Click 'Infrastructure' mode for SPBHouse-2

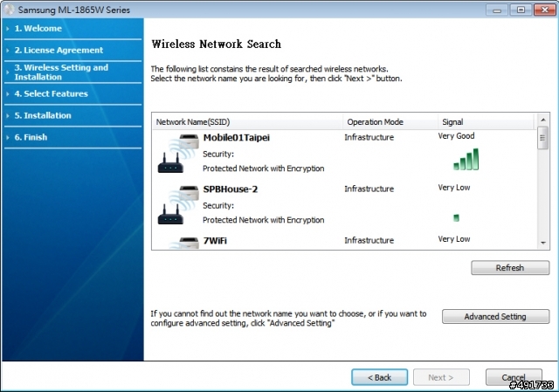coord(369,189)
